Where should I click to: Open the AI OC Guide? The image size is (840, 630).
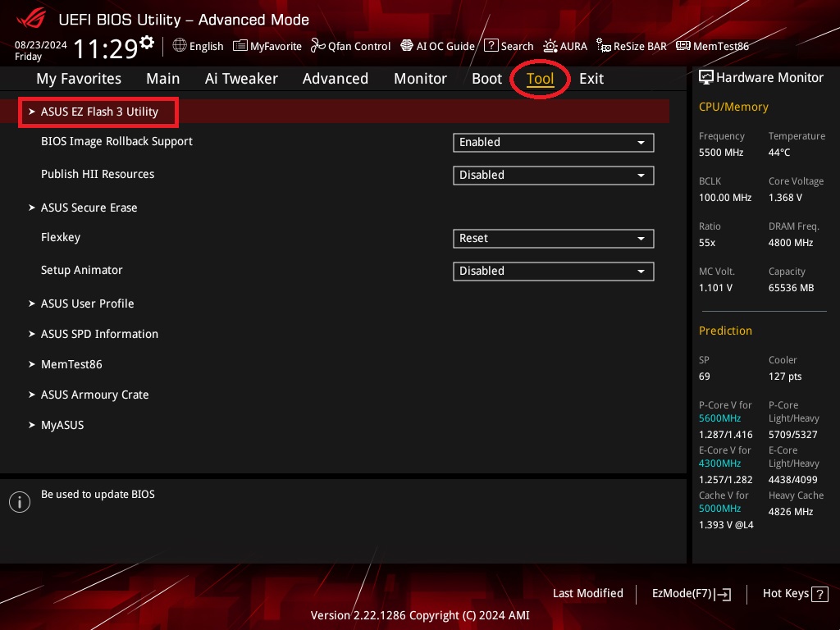(x=445, y=46)
